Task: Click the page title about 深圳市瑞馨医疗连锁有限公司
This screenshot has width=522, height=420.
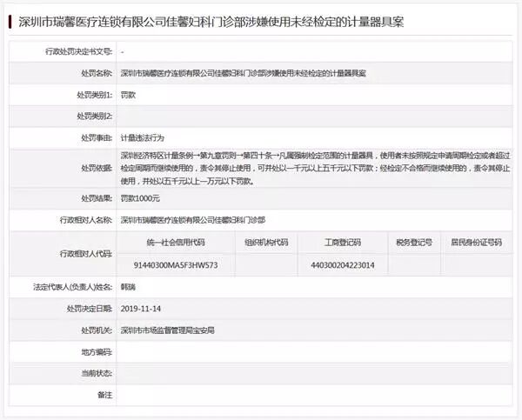Action: click(211, 23)
